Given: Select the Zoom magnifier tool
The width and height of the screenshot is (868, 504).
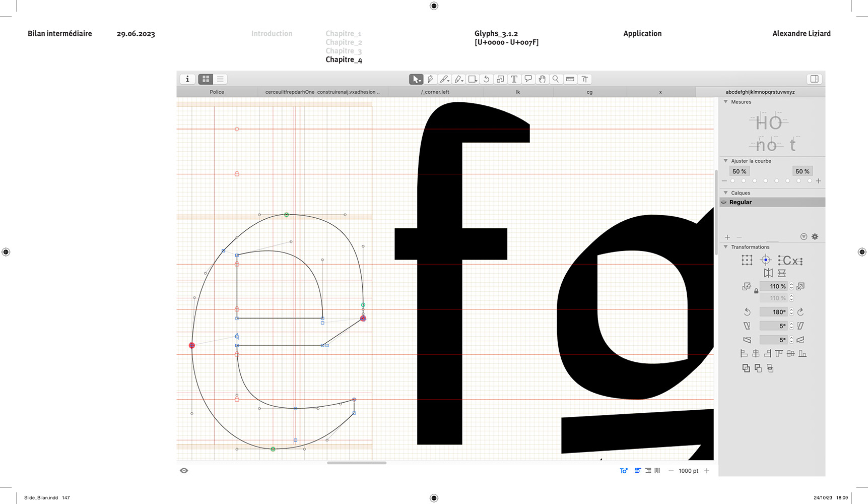Looking at the screenshot, I should coord(556,79).
